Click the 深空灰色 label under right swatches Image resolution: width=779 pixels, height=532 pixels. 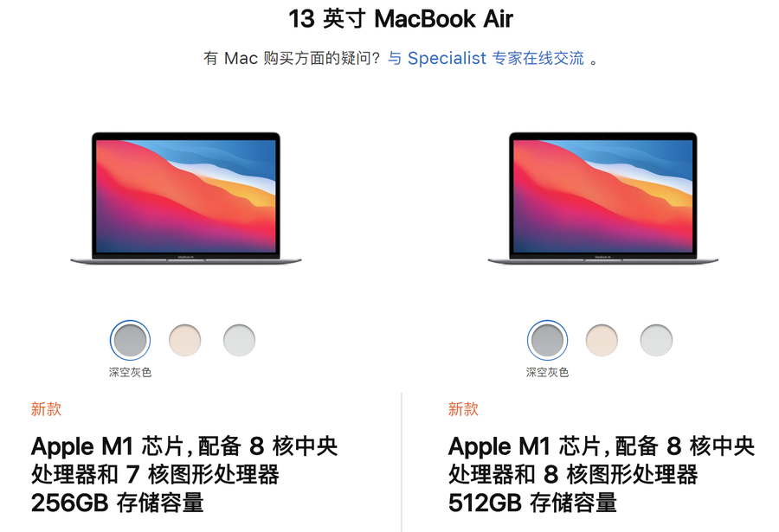pos(548,372)
